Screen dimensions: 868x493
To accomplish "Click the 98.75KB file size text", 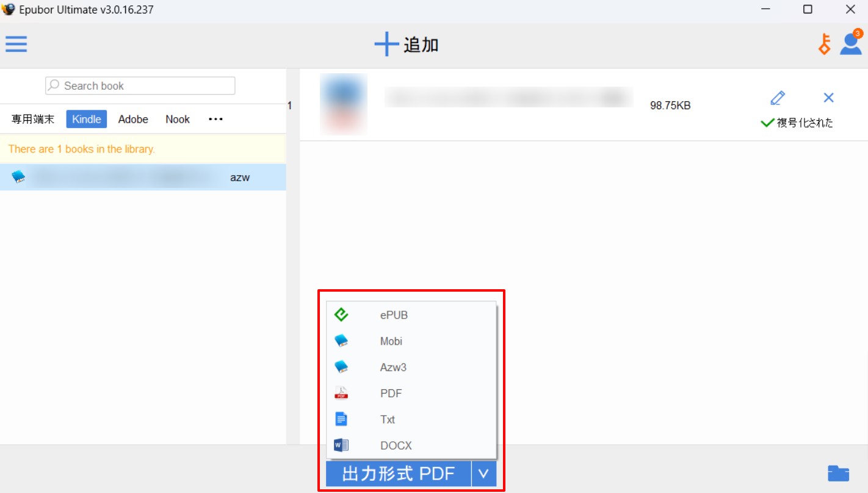I will point(670,106).
